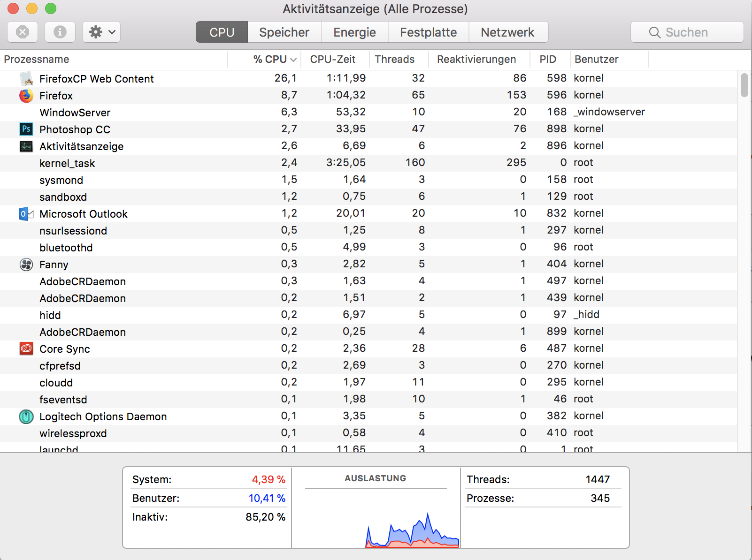The height and width of the screenshot is (560, 752).
Task: Click the Microsoft Outlook icon
Action: pyautogui.click(x=26, y=214)
